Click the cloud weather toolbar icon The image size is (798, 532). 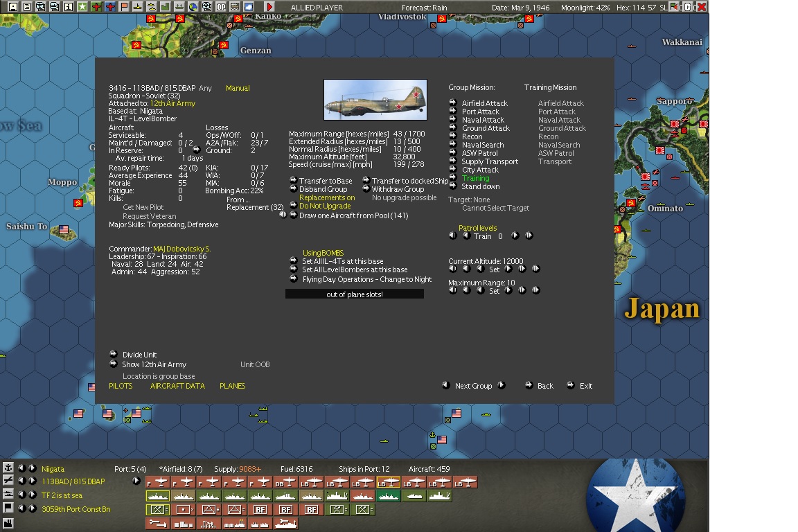(x=249, y=7)
